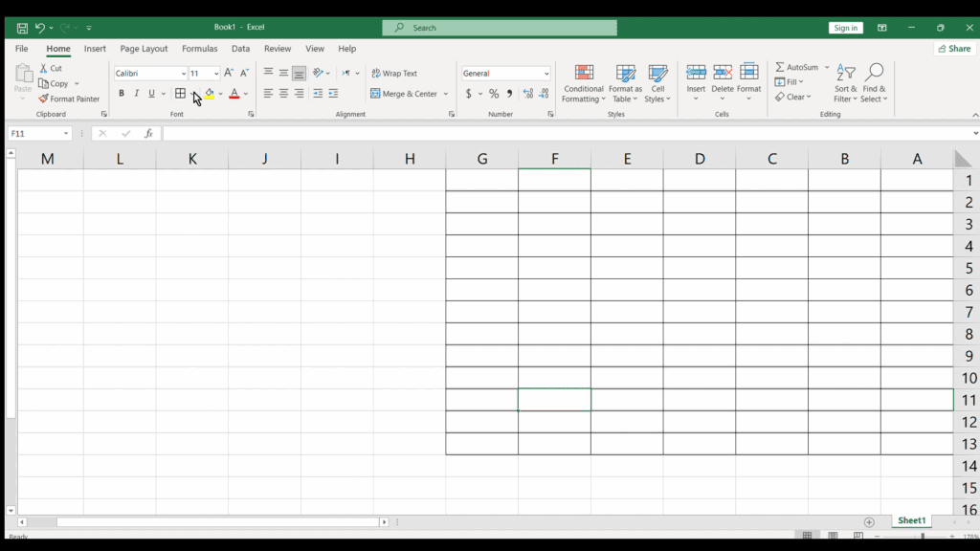Click the Format Painter icon
The image size is (980, 551).
(x=44, y=99)
